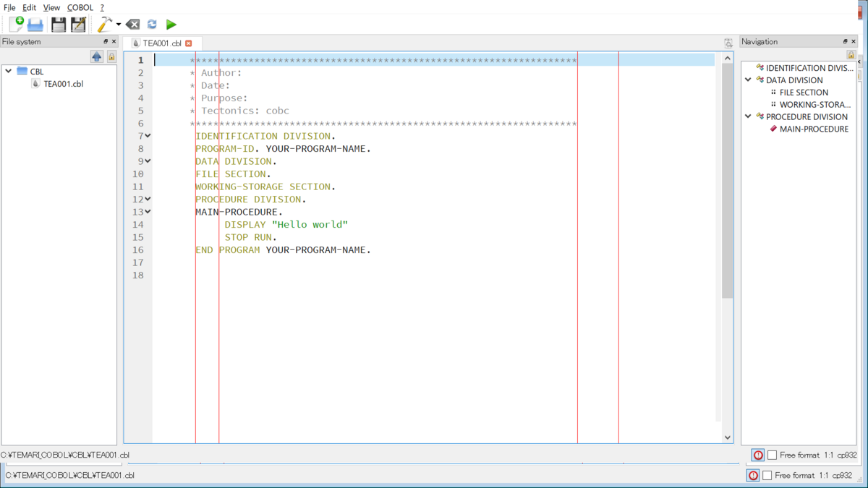Screen dimensions: 868x488
Task: Fold MAIN-PROCEDURE at line 13
Action: pos(148,212)
